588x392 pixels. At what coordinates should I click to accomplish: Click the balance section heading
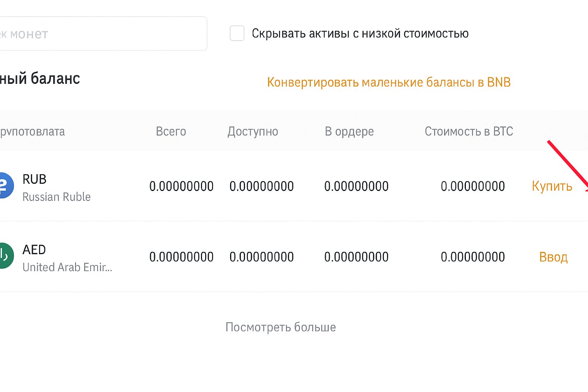click(40, 78)
